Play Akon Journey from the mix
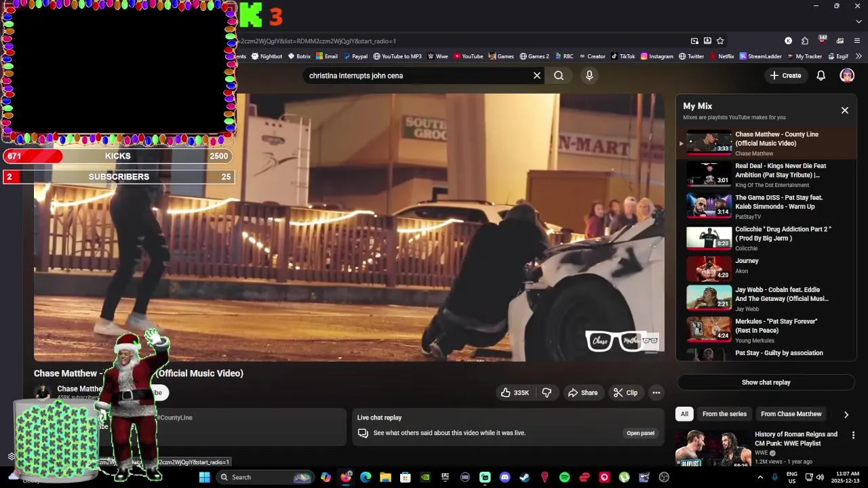 pyautogui.click(x=767, y=268)
